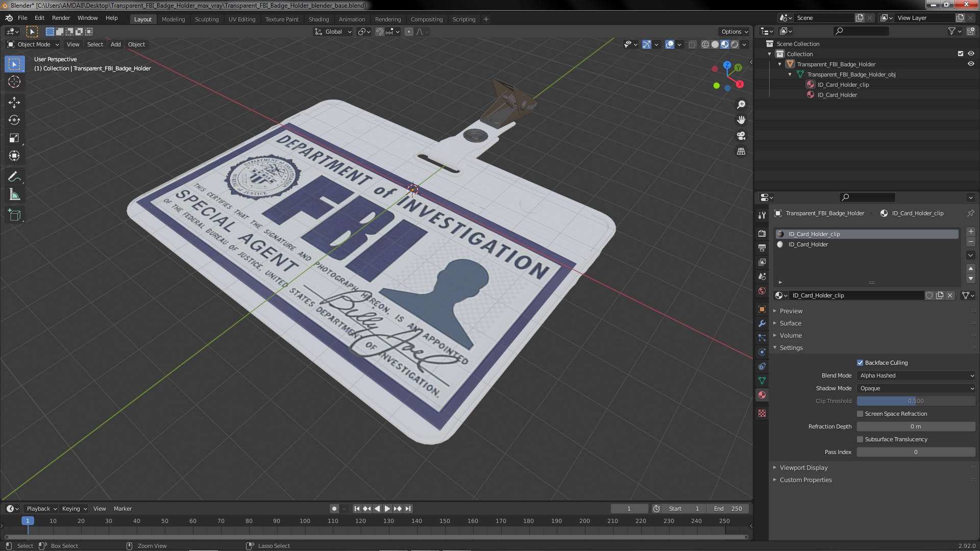Switch to UV Editing workspace tab
This screenshot has height=551, width=980.
pyautogui.click(x=241, y=19)
